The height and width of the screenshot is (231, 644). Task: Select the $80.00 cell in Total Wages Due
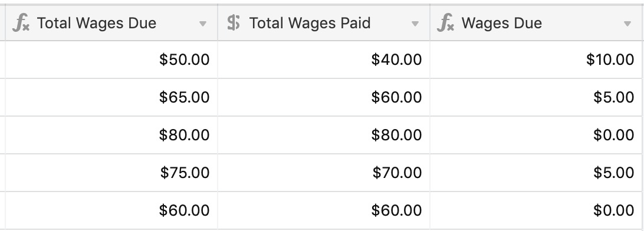pos(111,135)
